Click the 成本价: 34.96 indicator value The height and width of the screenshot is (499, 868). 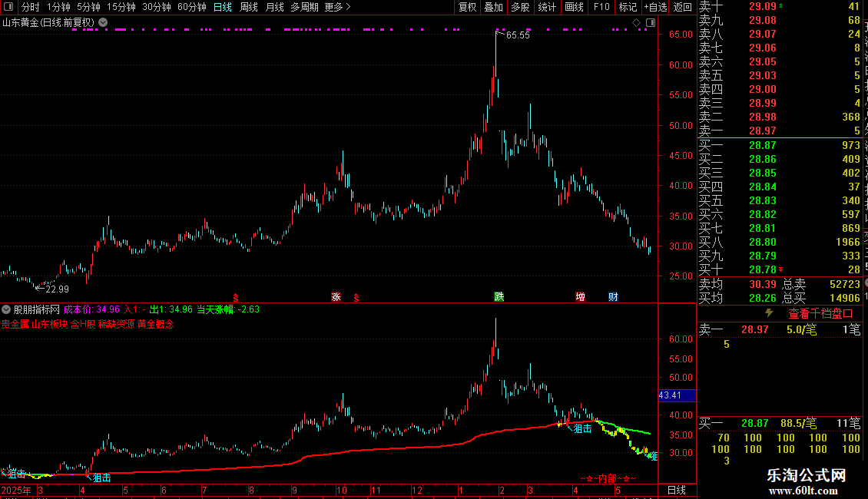[91, 309]
